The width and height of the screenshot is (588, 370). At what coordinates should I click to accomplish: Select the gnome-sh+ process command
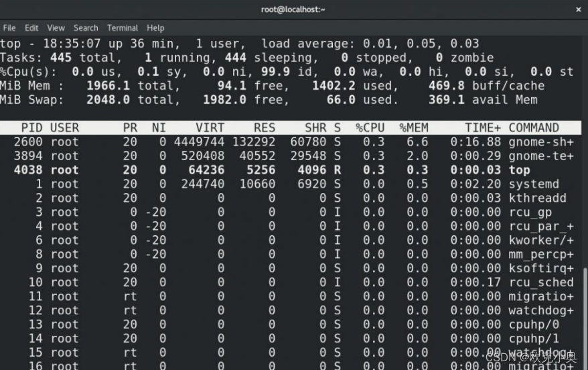pos(541,142)
